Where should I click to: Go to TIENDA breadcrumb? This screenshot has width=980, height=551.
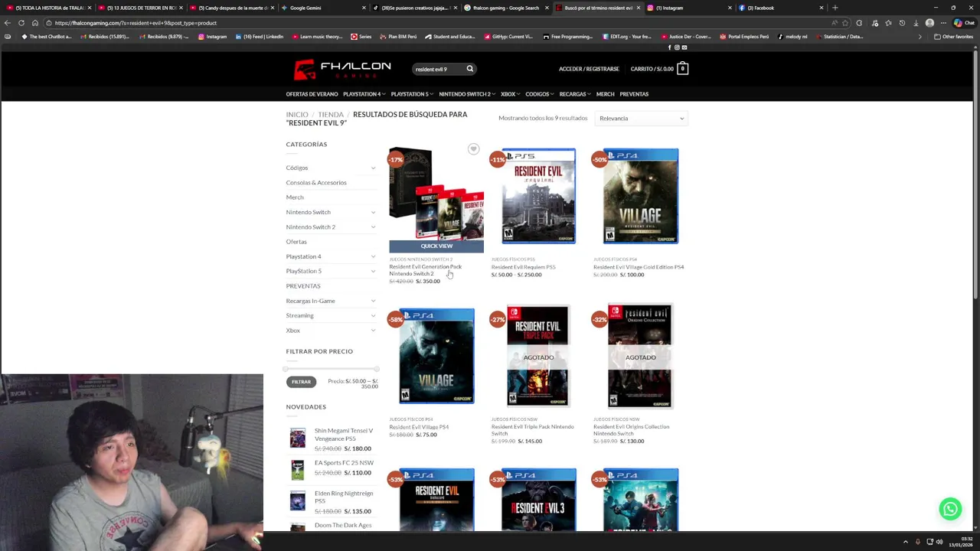pos(331,115)
